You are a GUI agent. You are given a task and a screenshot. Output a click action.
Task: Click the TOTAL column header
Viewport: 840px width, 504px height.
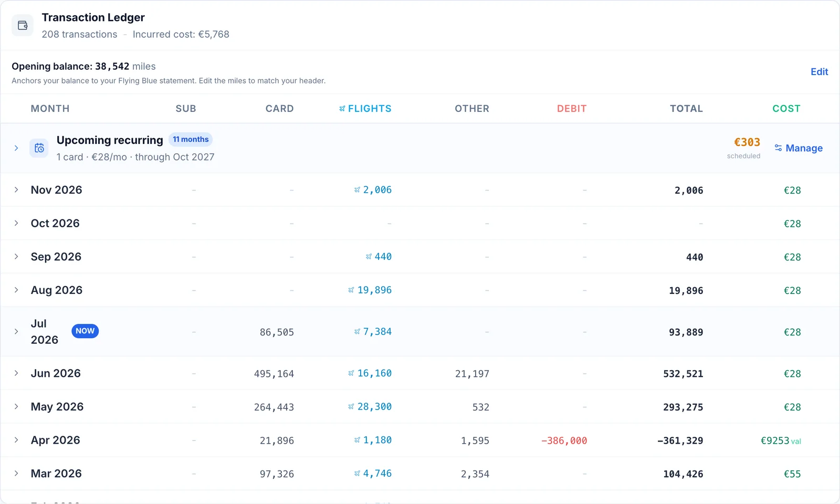pos(686,109)
